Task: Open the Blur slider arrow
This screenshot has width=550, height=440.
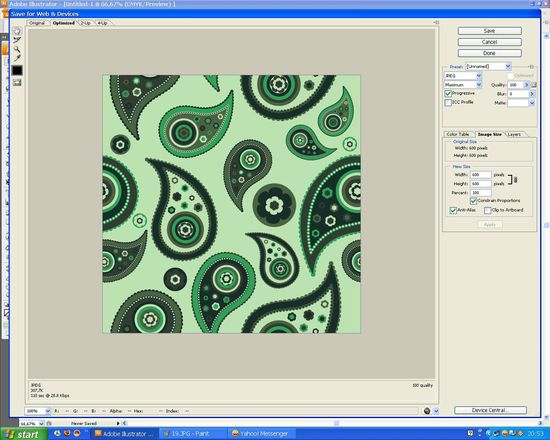Action: 532,94
